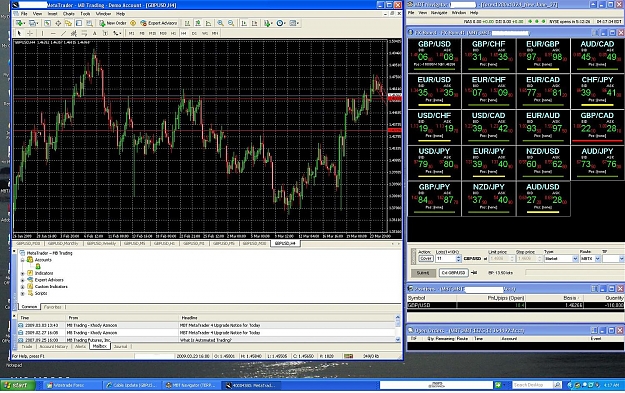
Task: Click the Cover action button
Action: [x=426, y=259]
